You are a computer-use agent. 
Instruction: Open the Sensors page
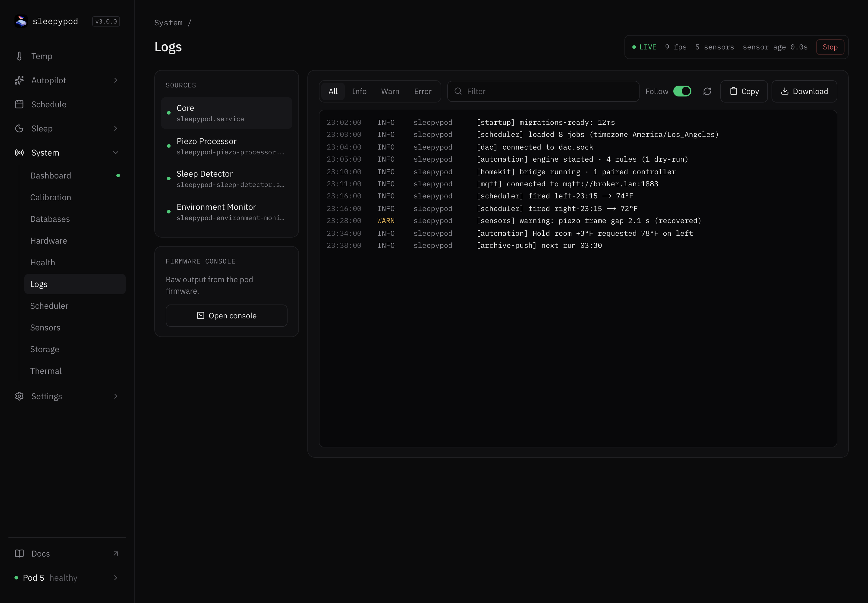click(75, 327)
